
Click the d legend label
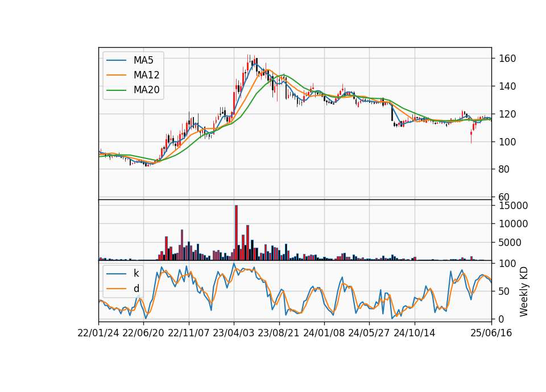point(136,289)
